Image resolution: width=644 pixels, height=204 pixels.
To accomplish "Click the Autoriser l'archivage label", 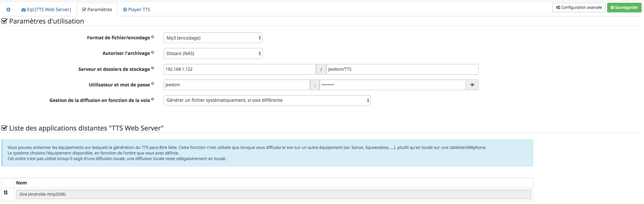I will click(126, 53).
